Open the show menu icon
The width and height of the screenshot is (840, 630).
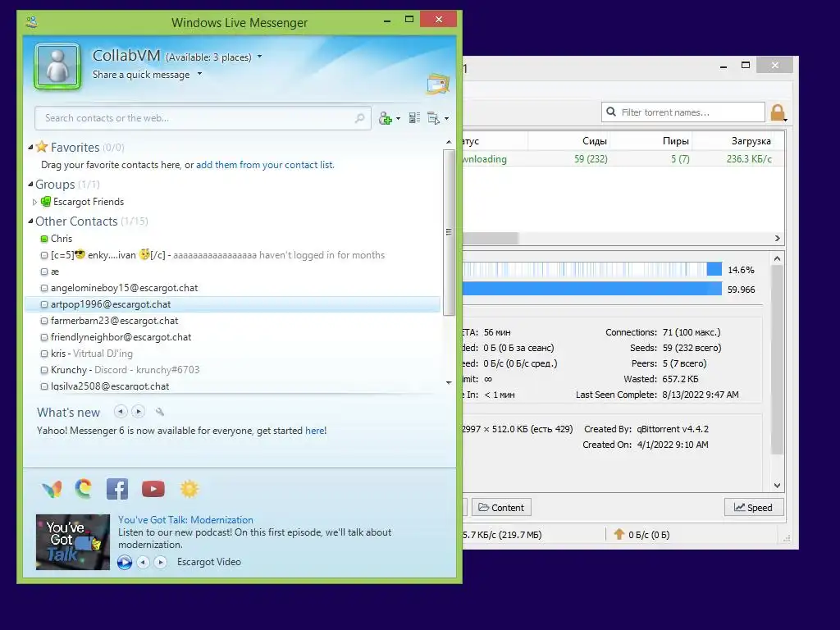(433, 118)
